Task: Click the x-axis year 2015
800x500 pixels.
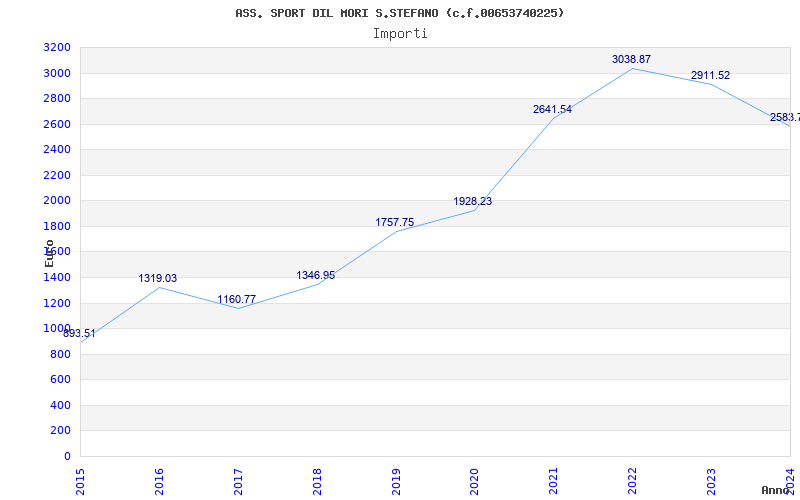Action: [x=80, y=481]
